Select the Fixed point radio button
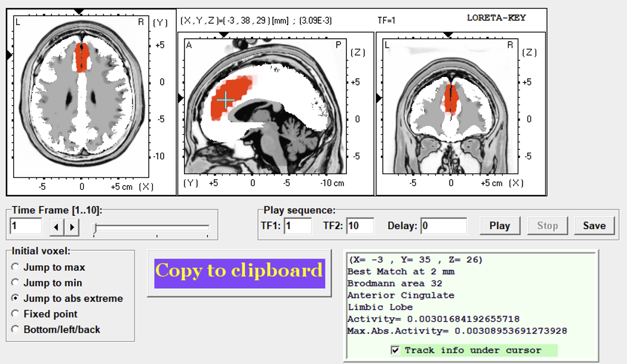Screen dimensions: 627x364 coord(15,314)
